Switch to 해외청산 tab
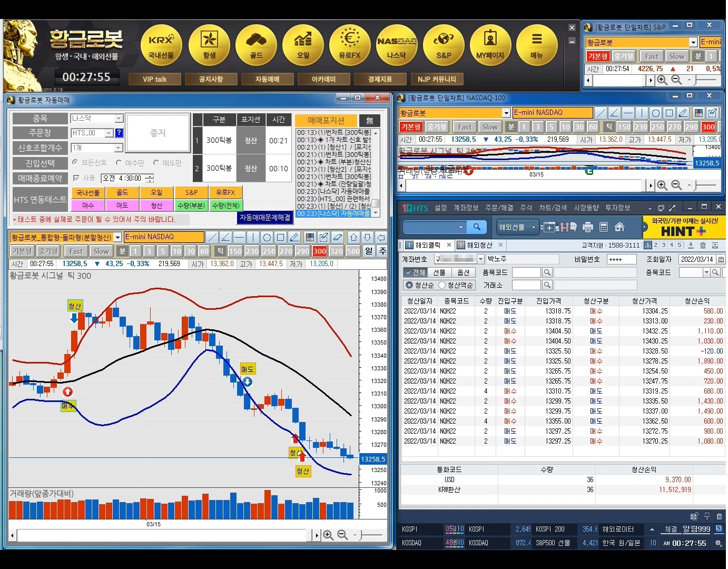The height and width of the screenshot is (569, 728). click(x=479, y=245)
